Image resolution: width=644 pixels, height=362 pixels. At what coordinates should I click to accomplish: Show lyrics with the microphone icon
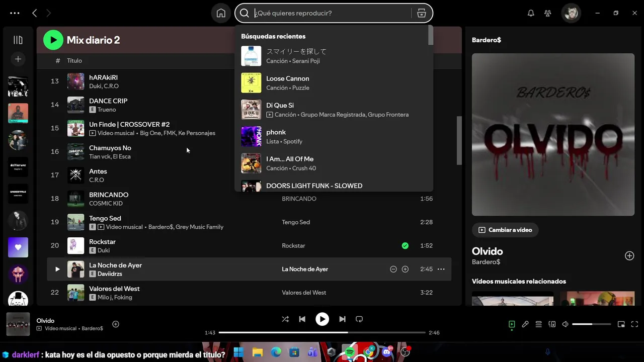click(x=525, y=324)
